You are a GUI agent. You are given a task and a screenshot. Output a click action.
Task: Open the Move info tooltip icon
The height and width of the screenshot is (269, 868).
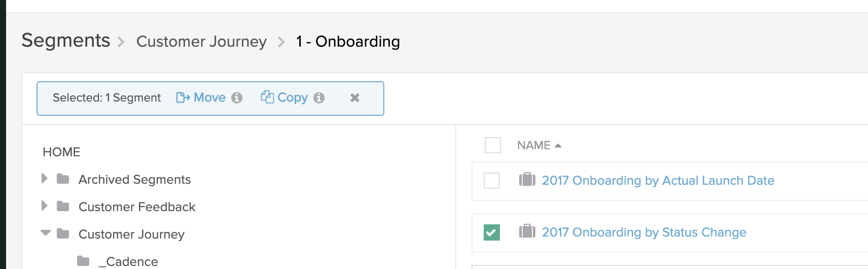click(x=237, y=98)
